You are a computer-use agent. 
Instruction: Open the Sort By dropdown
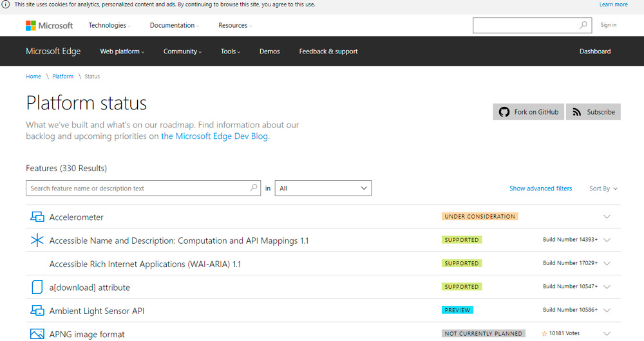coord(603,189)
